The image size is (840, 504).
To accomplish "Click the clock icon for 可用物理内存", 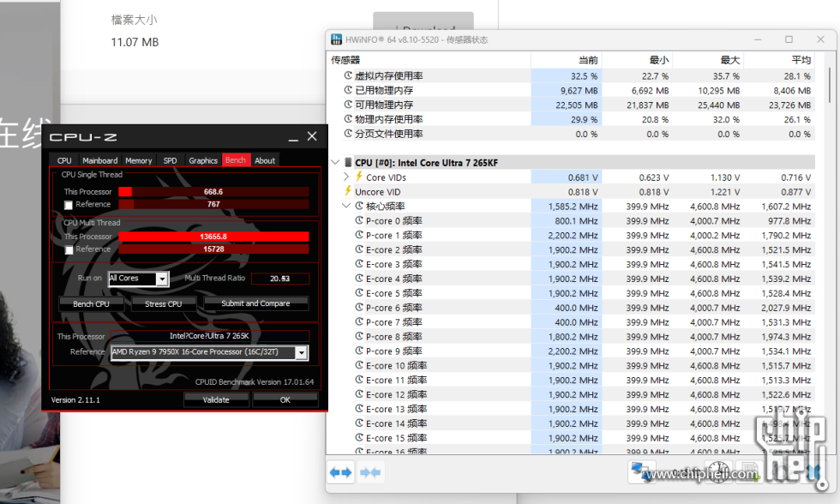I will pos(348,105).
